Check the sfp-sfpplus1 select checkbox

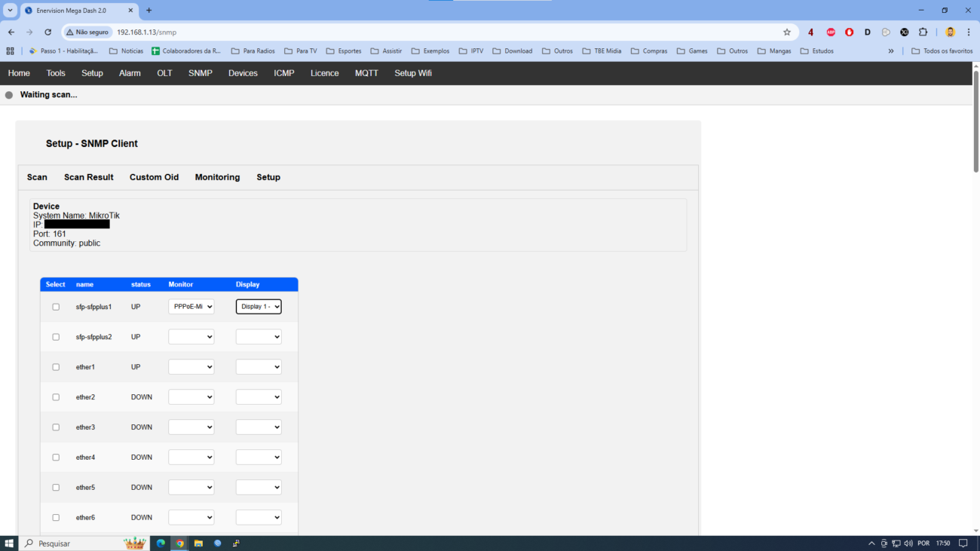point(56,307)
